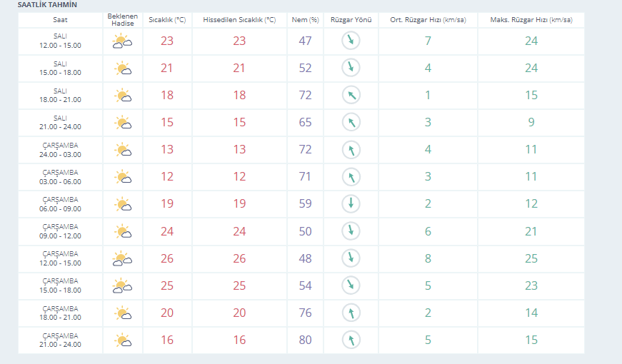Click wind direction icon for Çarşamba 15.00 - 18.00
This screenshot has height=364, width=622.
pos(351,285)
